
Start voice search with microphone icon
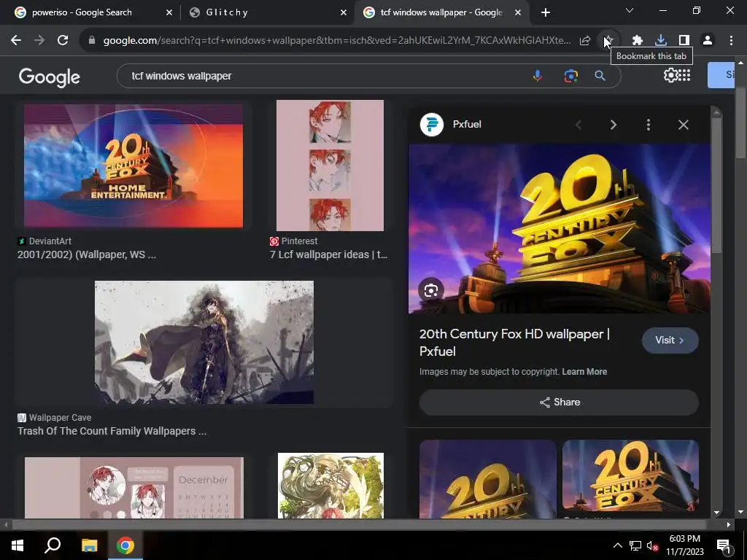pyautogui.click(x=538, y=76)
